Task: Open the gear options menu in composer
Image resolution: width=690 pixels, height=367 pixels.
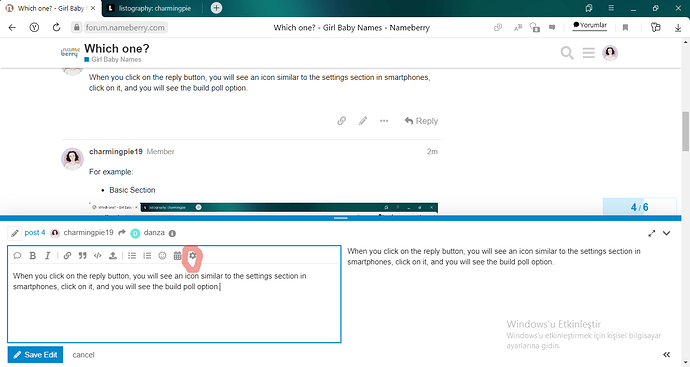Action: click(192, 256)
